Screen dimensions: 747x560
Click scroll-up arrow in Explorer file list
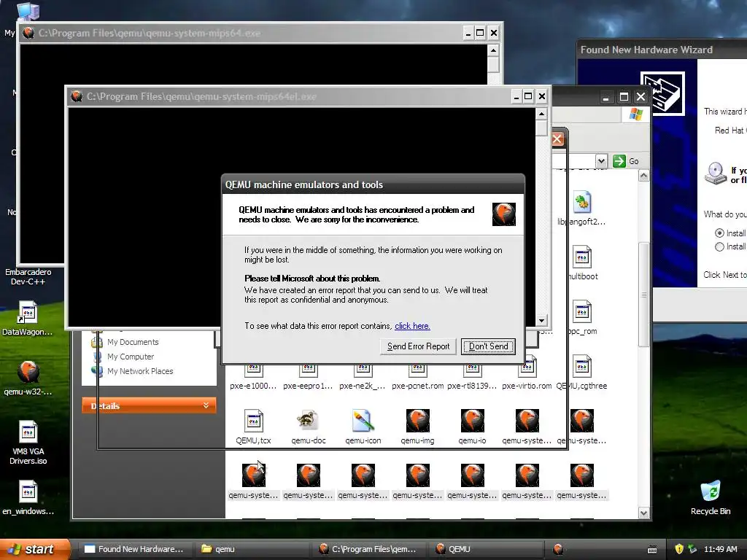click(643, 176)
